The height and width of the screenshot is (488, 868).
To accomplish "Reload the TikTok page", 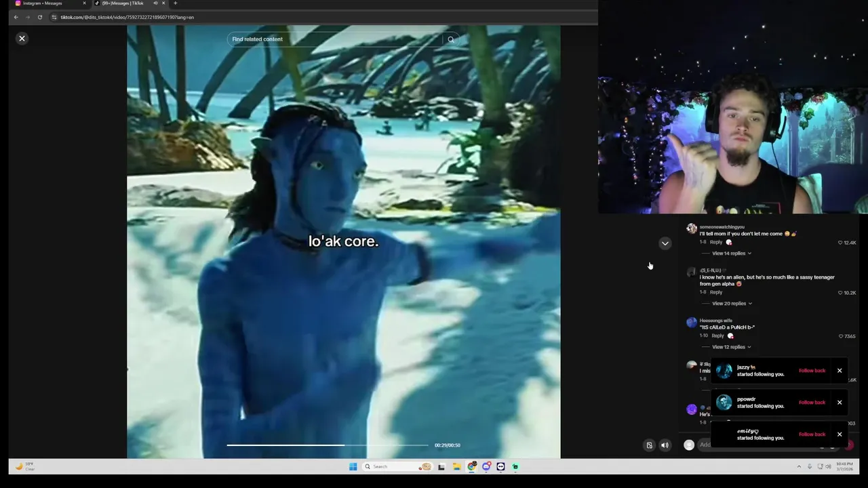I will click(40, 17).
